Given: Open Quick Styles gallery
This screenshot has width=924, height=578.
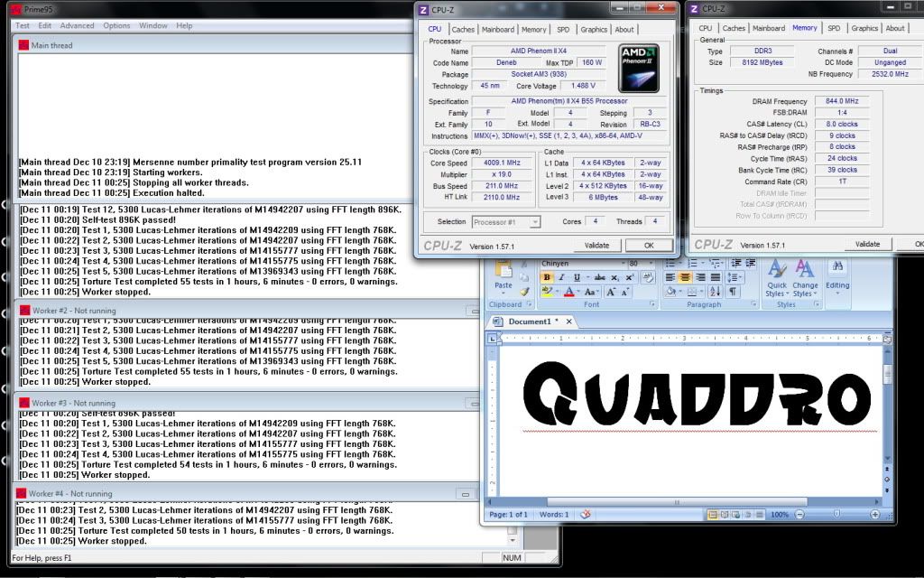Looking at the screenshot, I should (x=777, y=278).
